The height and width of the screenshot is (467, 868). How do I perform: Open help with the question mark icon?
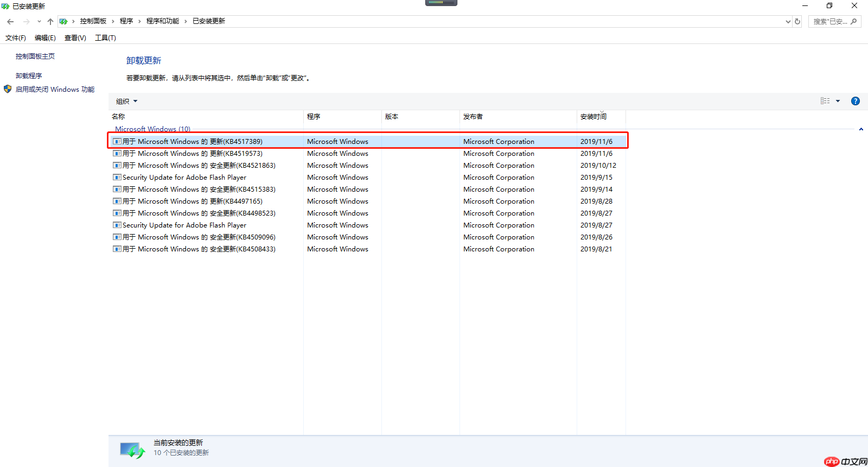pyautogui.click(x=856, y=101)
